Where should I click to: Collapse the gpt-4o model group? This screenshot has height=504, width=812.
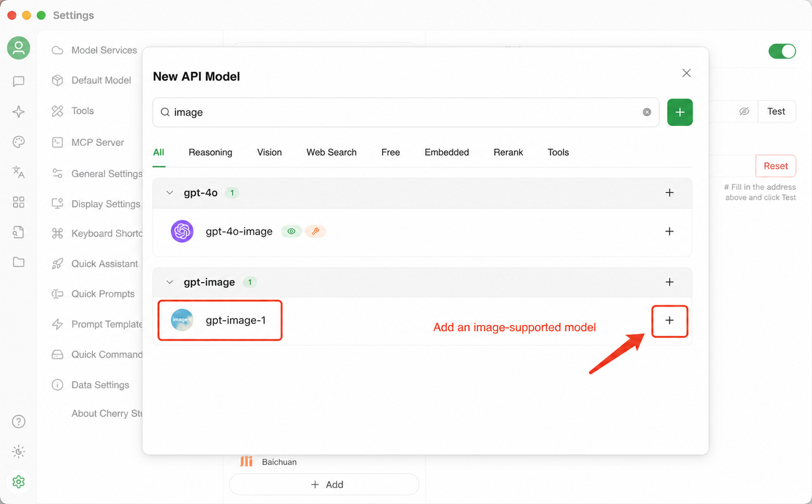170,193
